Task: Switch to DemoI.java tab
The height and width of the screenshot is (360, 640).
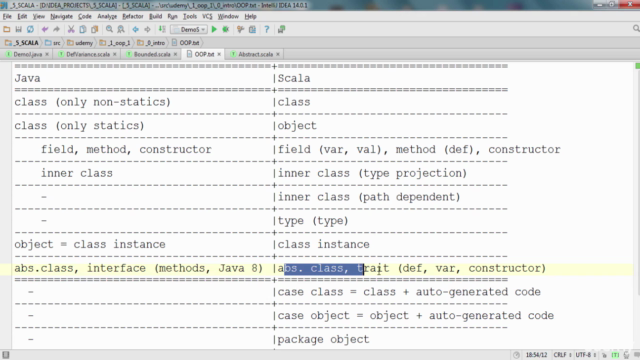Action: click(x=28, y=54)
